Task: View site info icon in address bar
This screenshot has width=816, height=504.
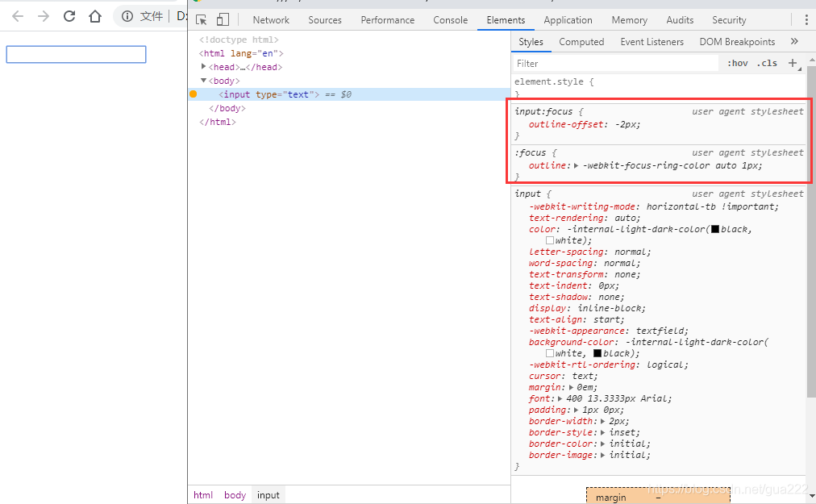Action: tap(127, 16)
